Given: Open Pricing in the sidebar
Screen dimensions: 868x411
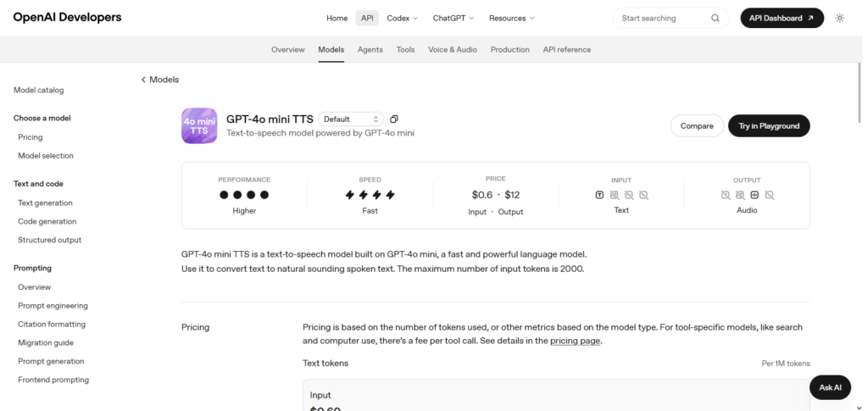Looking at the screenshot, I should pyautogui.click(x=31, y=137).
